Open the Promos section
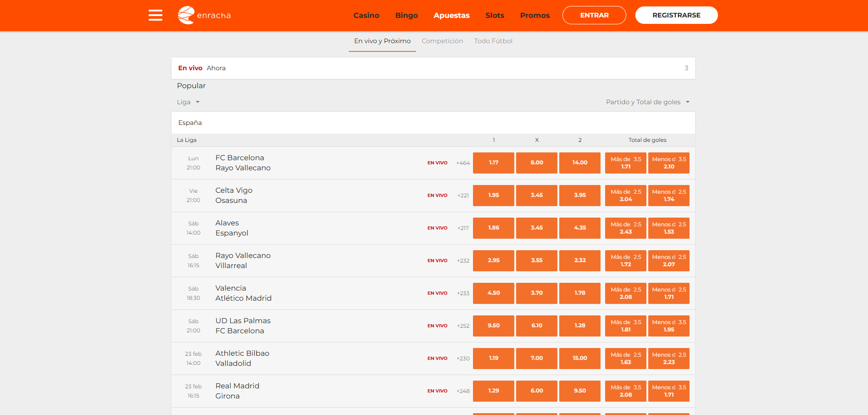The image size is (868, 415). [x=535, y=15]
